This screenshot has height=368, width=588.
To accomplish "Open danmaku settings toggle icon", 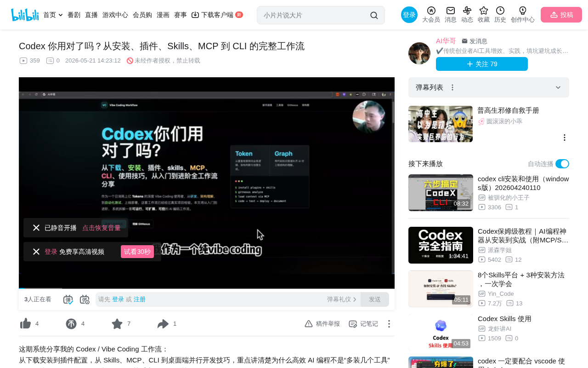I will pos(85,299).
